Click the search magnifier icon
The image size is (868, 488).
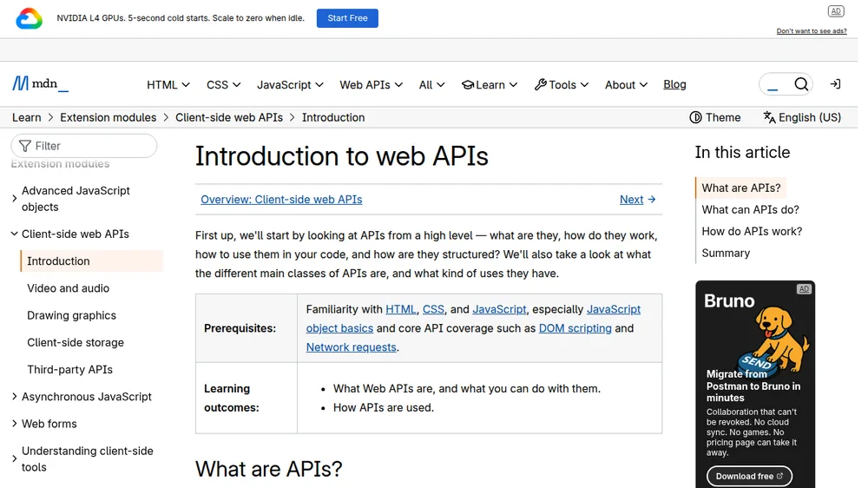click(x=801, y=84)
